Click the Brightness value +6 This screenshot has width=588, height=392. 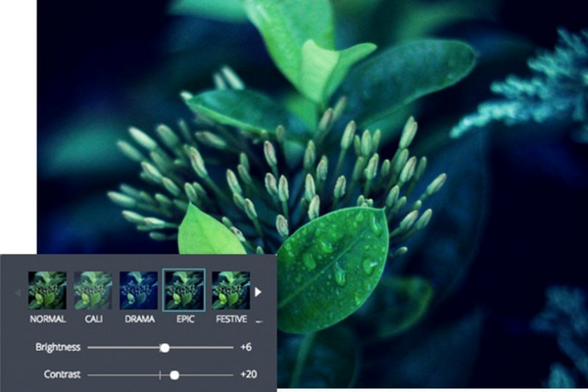point(248,348)
